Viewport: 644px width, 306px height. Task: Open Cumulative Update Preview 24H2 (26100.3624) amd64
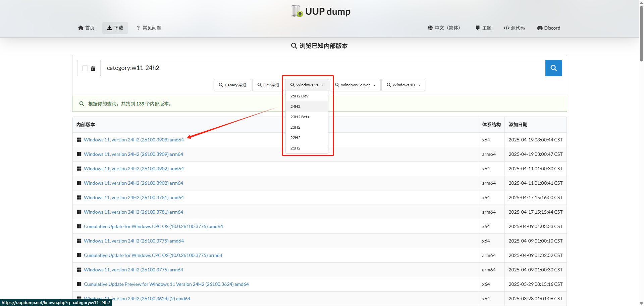click(166, 284)
